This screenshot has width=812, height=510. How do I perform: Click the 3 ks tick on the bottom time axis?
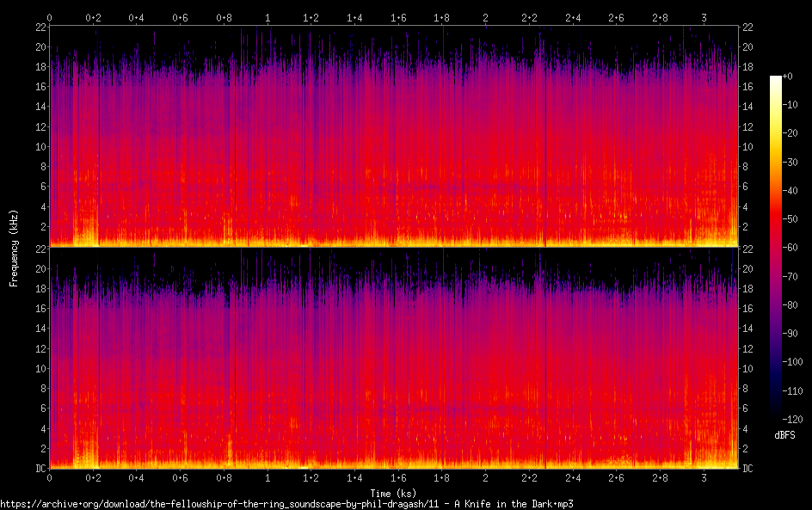[x=704, y=479]
